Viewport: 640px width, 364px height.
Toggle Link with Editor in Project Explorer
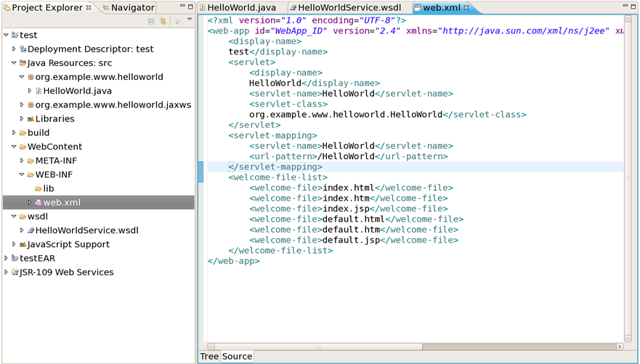pos(163,21)
